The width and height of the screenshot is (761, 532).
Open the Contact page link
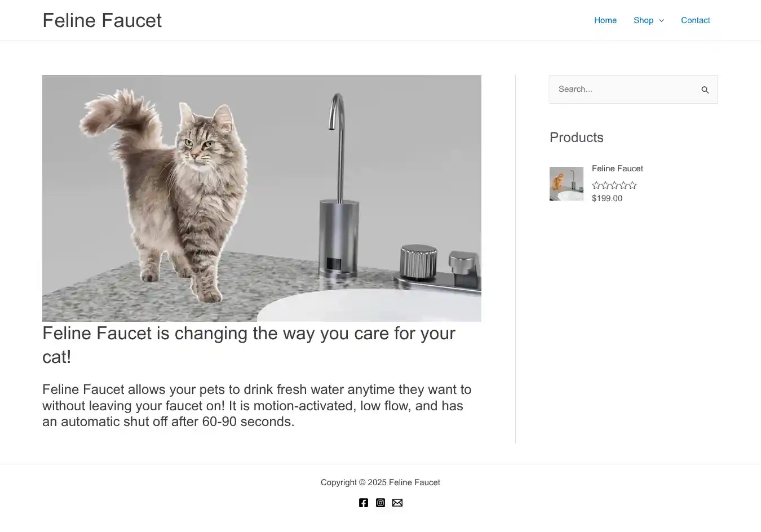point(695,20)
